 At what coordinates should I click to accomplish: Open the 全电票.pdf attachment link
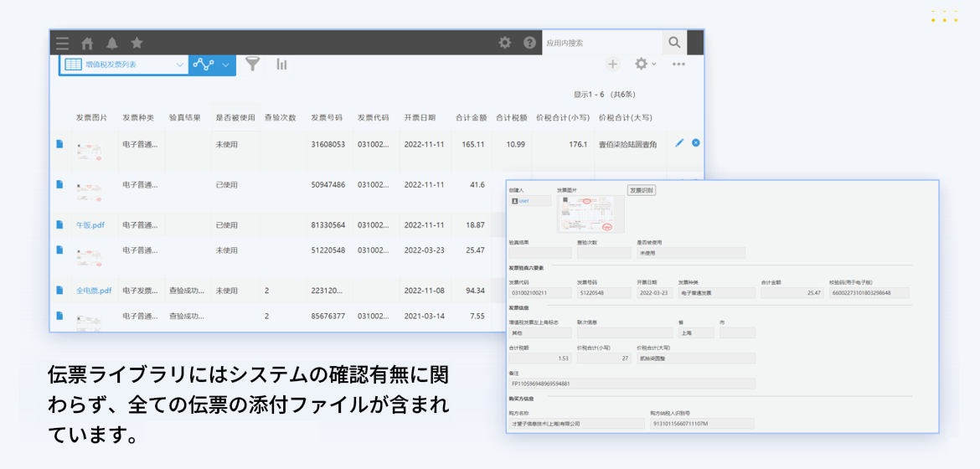coord(94,291)
